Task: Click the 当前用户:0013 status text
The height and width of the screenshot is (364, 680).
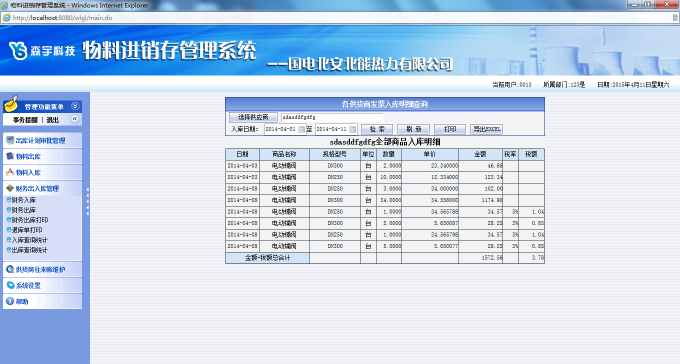Action: click(x=512, y=85)
